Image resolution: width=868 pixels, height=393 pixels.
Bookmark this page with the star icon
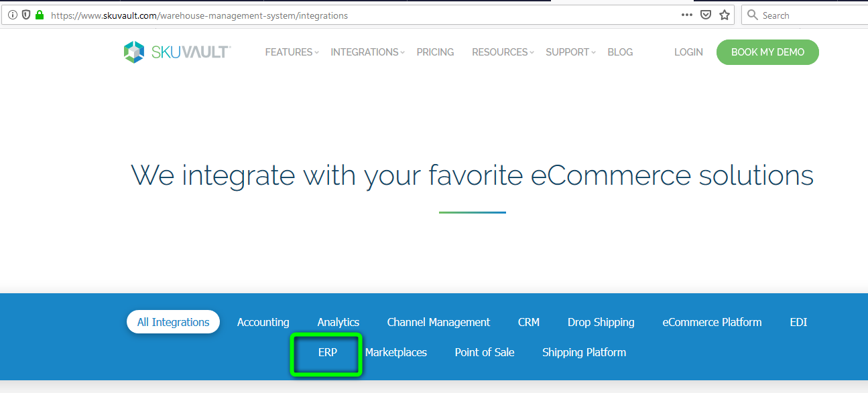pos(725,15)
